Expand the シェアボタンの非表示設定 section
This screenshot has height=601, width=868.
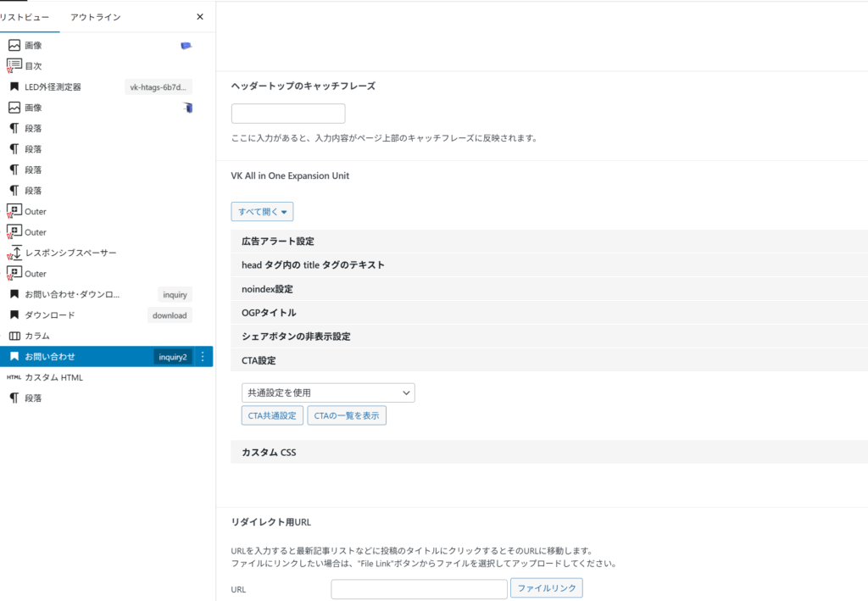pos(549,337)
